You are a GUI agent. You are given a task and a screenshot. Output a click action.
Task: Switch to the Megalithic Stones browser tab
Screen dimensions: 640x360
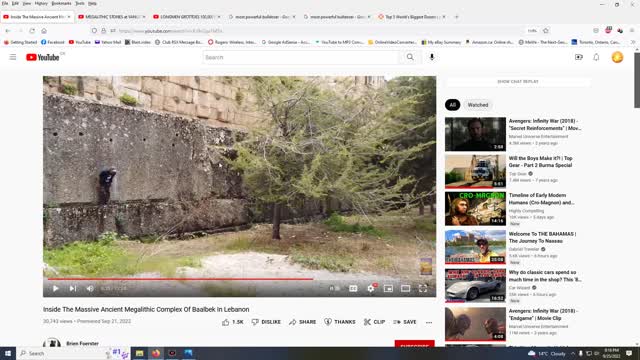pos(111,17)
